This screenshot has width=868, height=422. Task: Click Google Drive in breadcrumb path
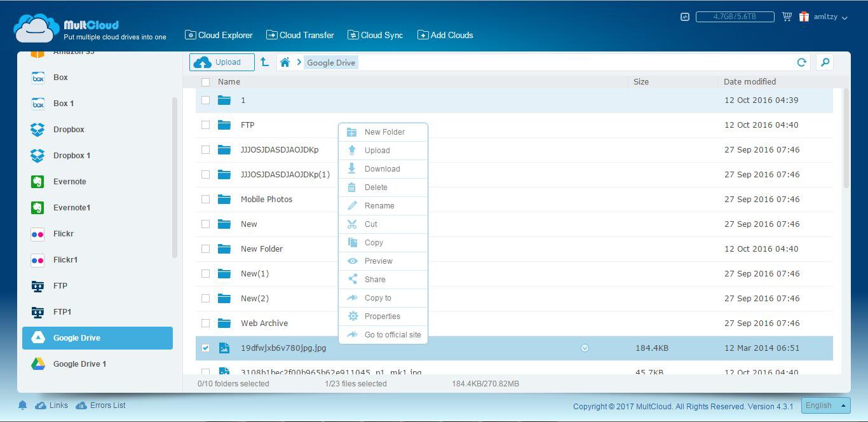[x=331, y=62]
